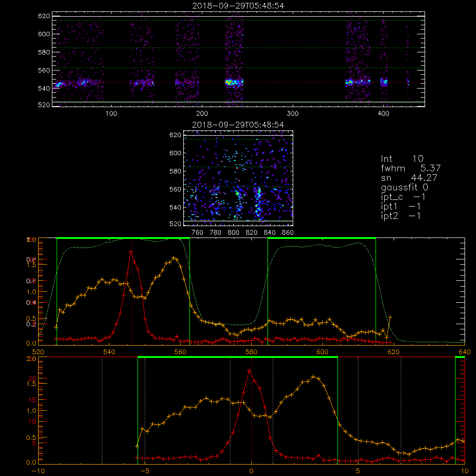Select the 'ipt2 -1' line
Image resolution: width=476 pixels, height=476 pixels.
pos(401,216)
